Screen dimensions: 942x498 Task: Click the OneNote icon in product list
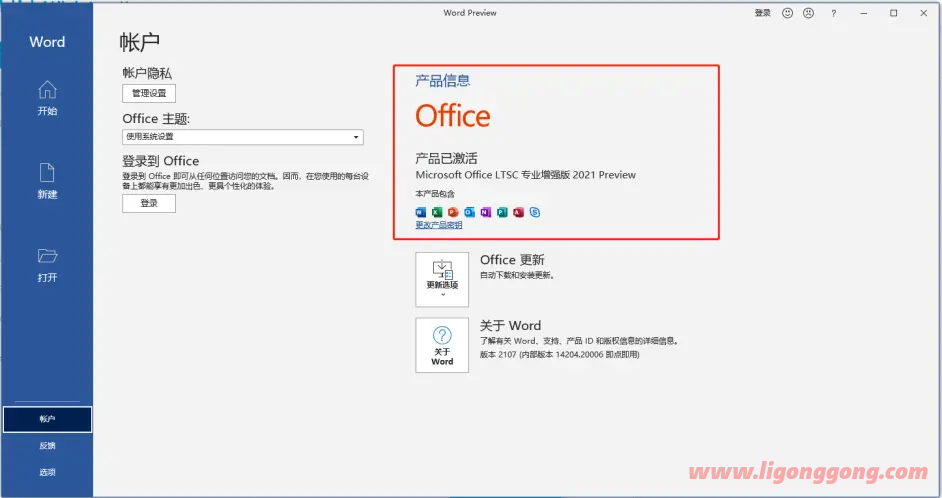point(485,212)
